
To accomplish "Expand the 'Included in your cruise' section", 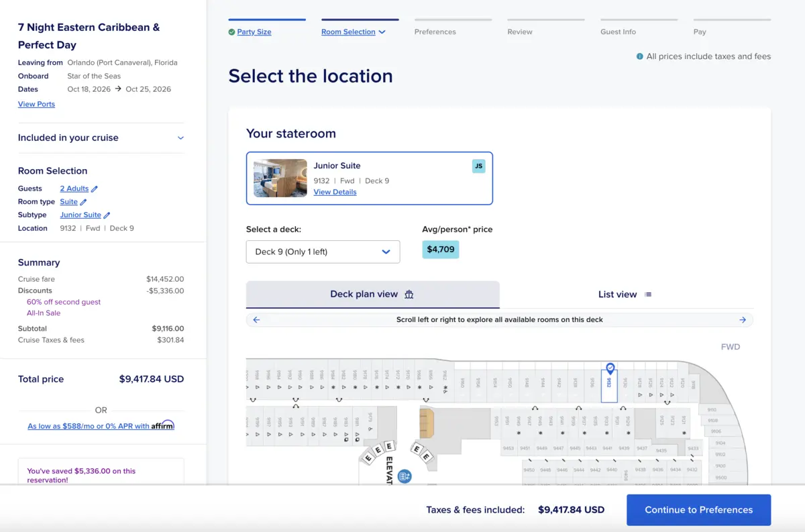I will 180,138.
